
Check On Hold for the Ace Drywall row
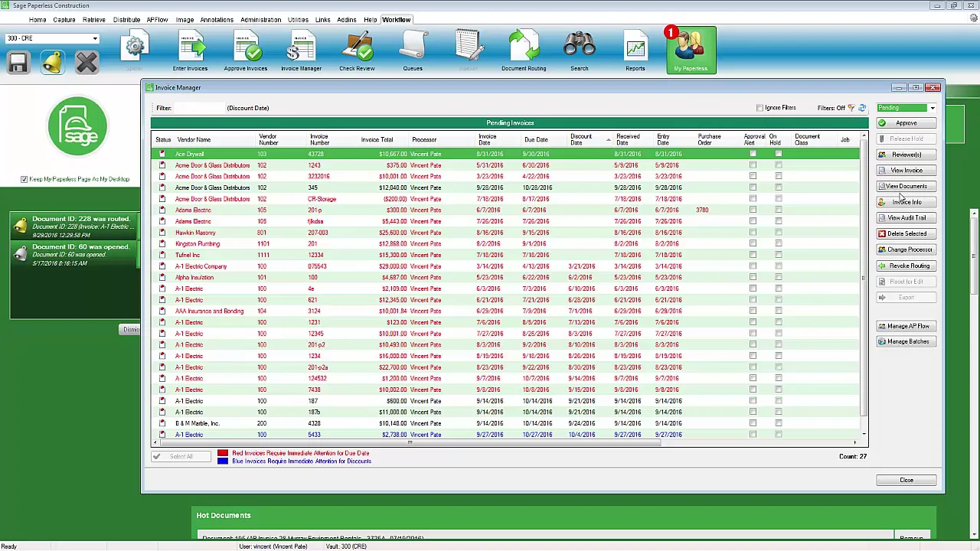tap(779, 154)
